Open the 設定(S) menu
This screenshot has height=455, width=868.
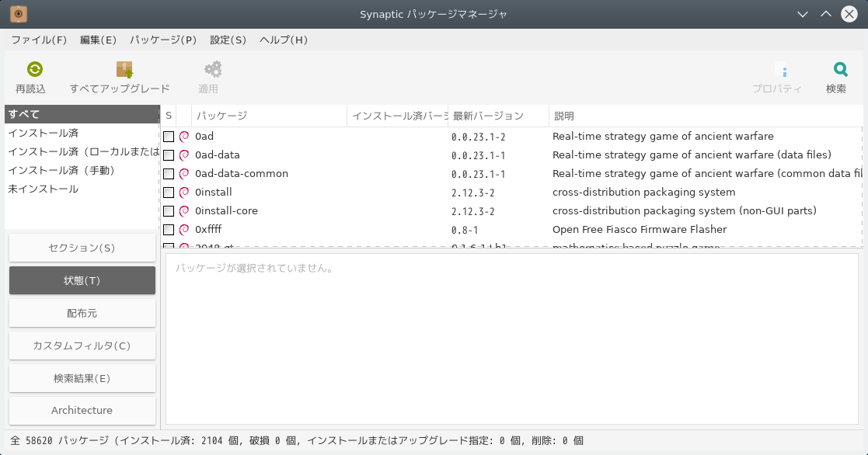228,40
